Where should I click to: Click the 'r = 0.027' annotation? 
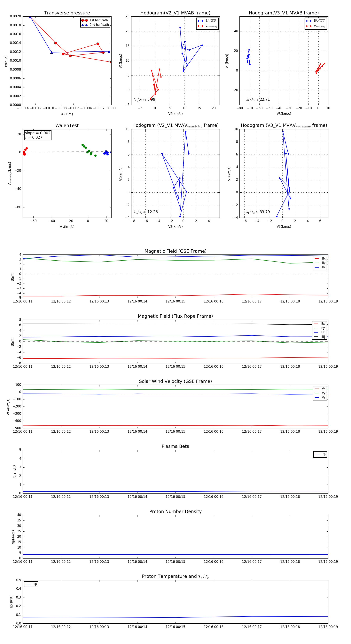pos(34,138)
